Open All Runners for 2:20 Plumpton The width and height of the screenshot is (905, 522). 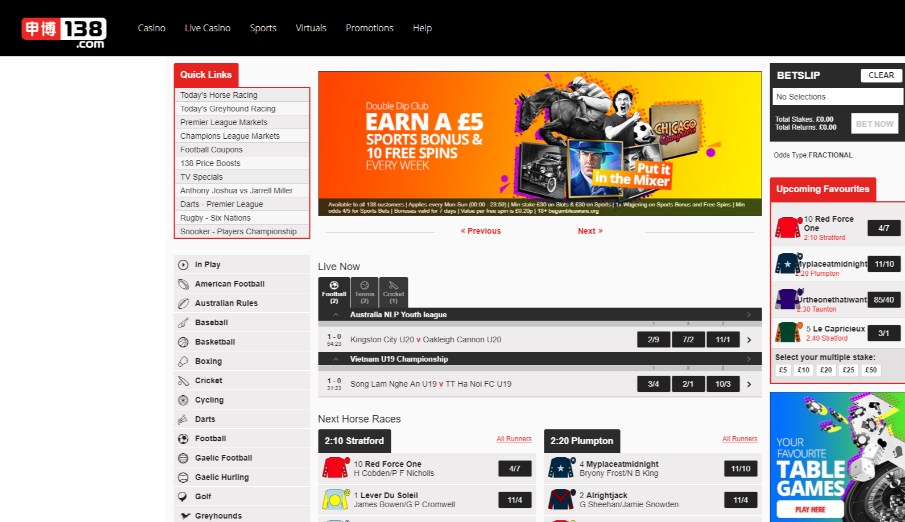click(739, 439)
